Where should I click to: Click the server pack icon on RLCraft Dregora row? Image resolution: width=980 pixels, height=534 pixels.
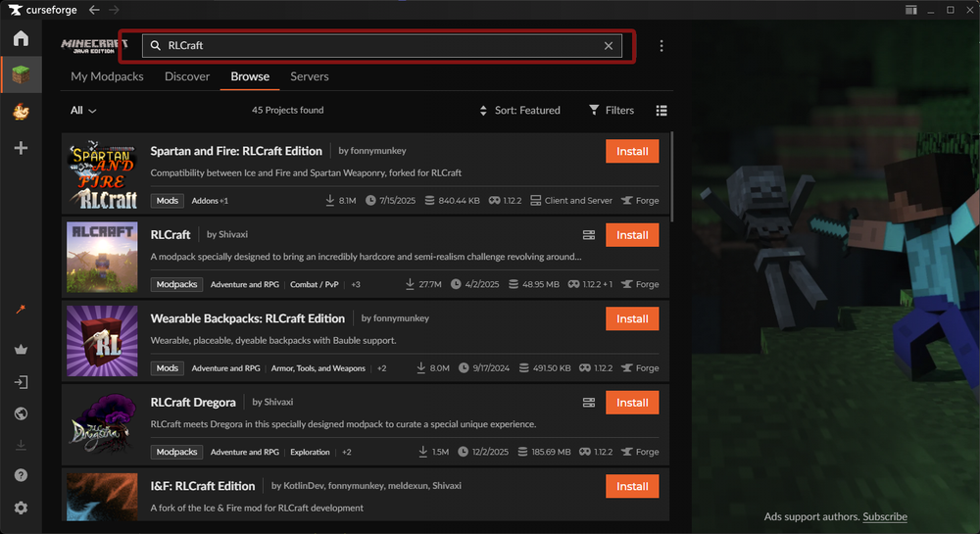(x=589, y=403)
